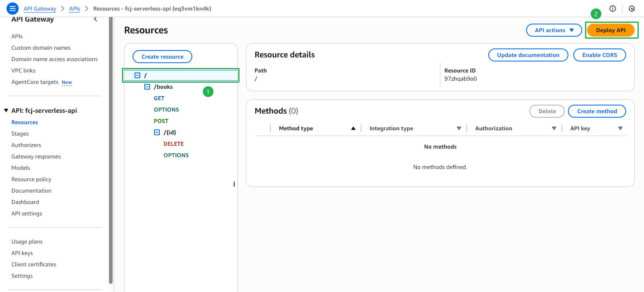Click the Method type column header
The image size is (644, 292).
[x=296, y=128]
